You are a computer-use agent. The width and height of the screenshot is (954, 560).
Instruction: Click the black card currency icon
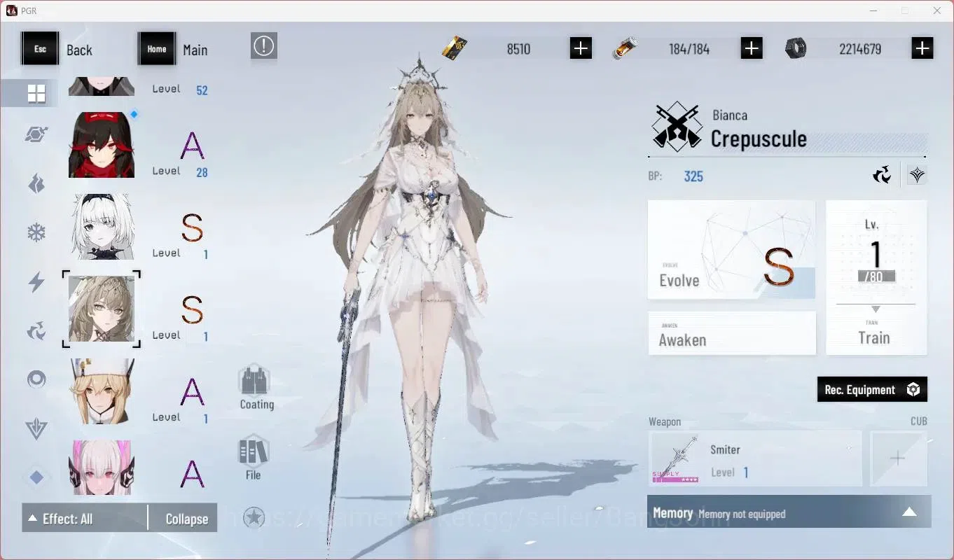(455, 48)
